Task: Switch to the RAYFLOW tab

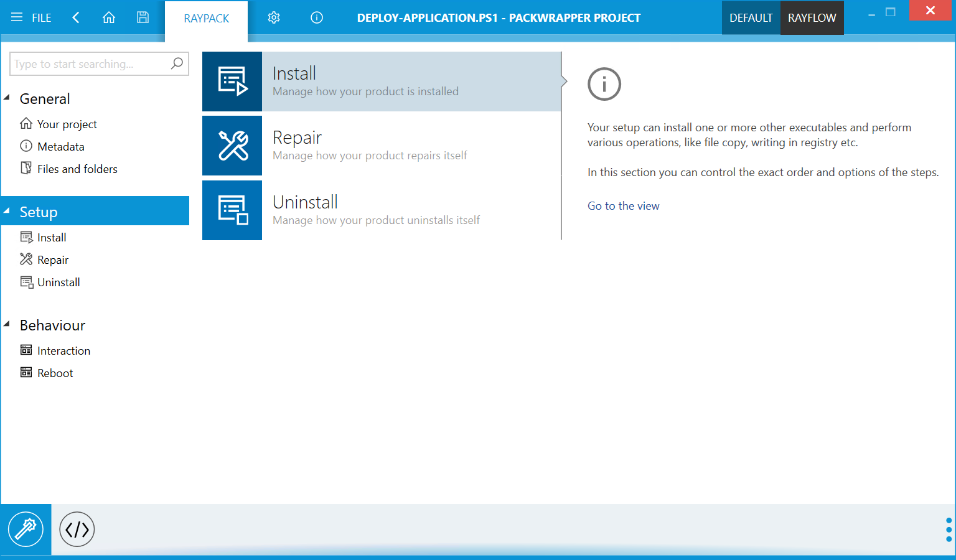Action: click(x=812, y=17)
